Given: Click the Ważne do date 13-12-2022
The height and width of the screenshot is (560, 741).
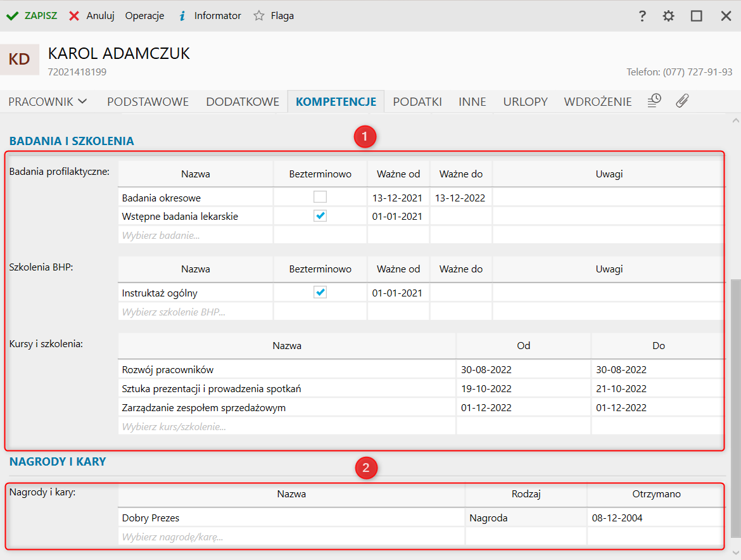Looking at the screenshot, I should (460, 198).
